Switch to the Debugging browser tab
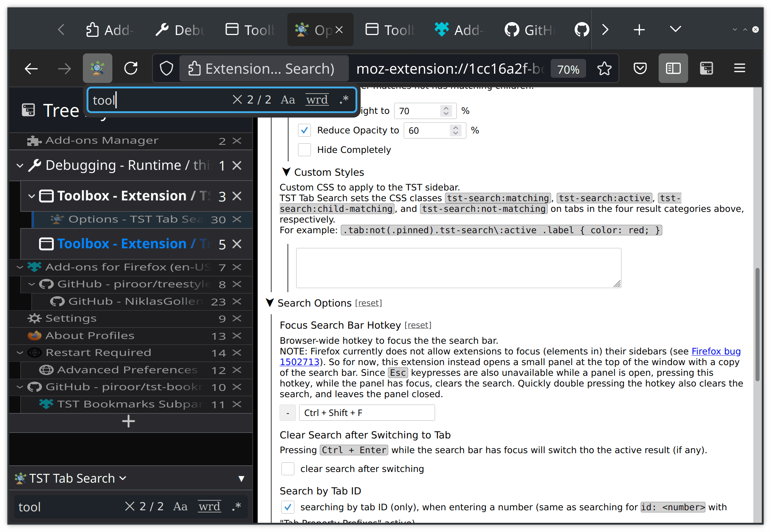The height and width of the screenshot is (532, 771). coord(181,30)
